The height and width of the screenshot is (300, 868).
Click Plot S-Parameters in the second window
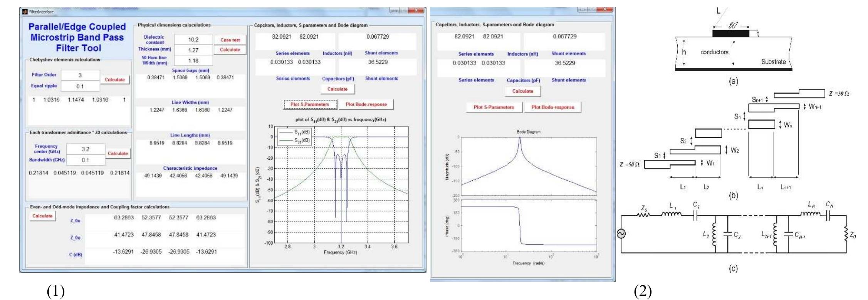[x=494, y=107]
